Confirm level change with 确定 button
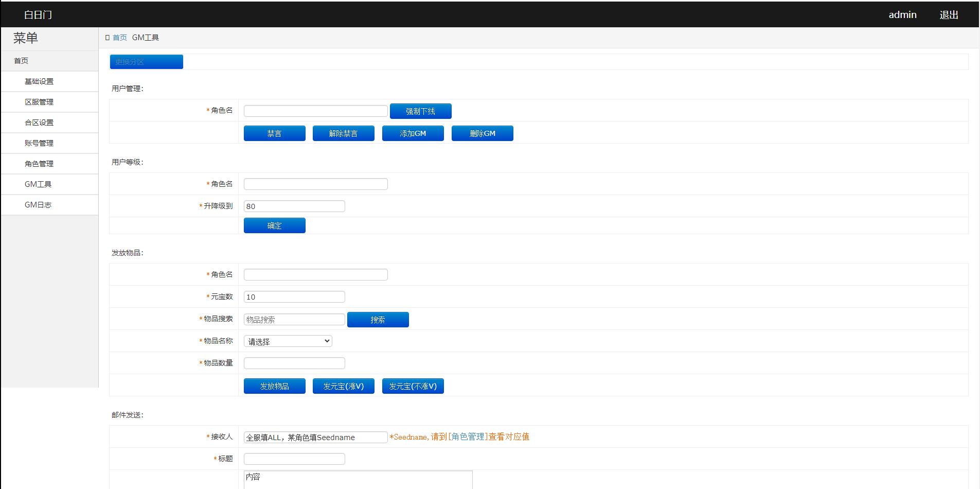Screen dimensions: 980x489 coord(274,225)
